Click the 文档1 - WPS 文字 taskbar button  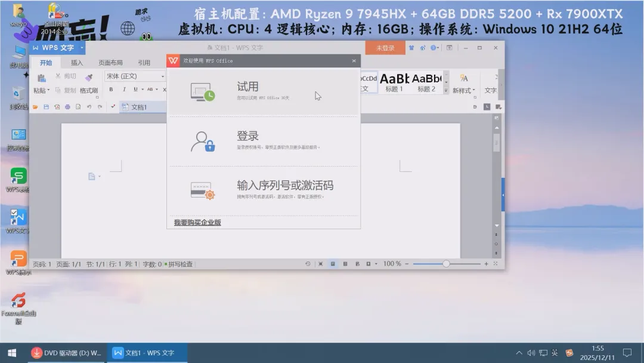tap(147, 353)
